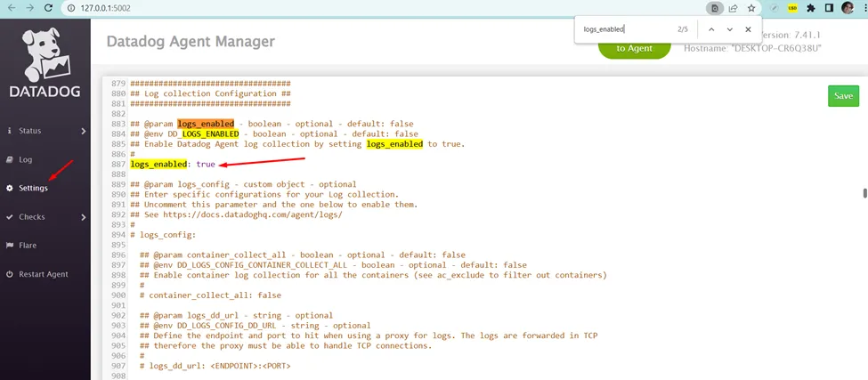Click Restart Agent in the sidebar
Image resolution: width=868 pixels, height=380 pixels.
(x=44, y=274)
